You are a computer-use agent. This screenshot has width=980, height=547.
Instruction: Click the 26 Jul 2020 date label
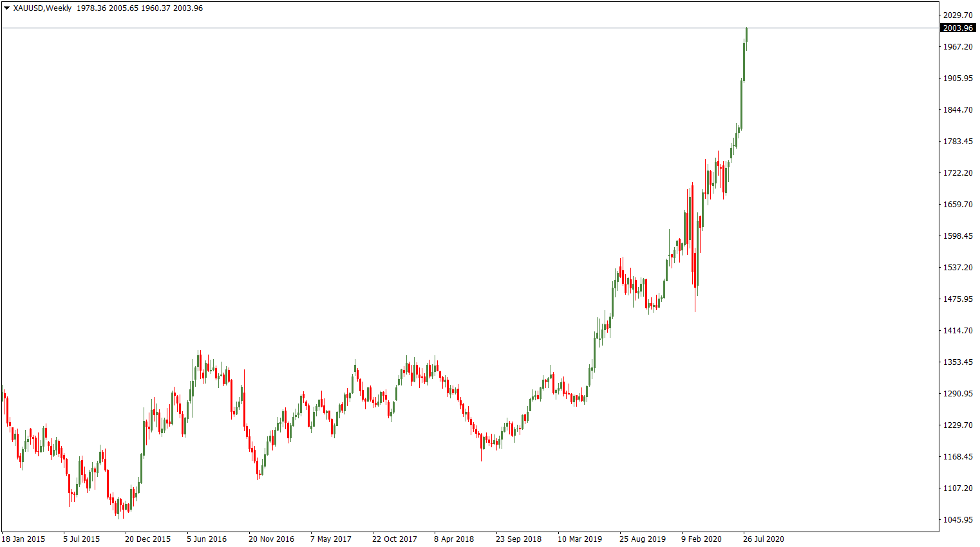(x=763, y=539)
